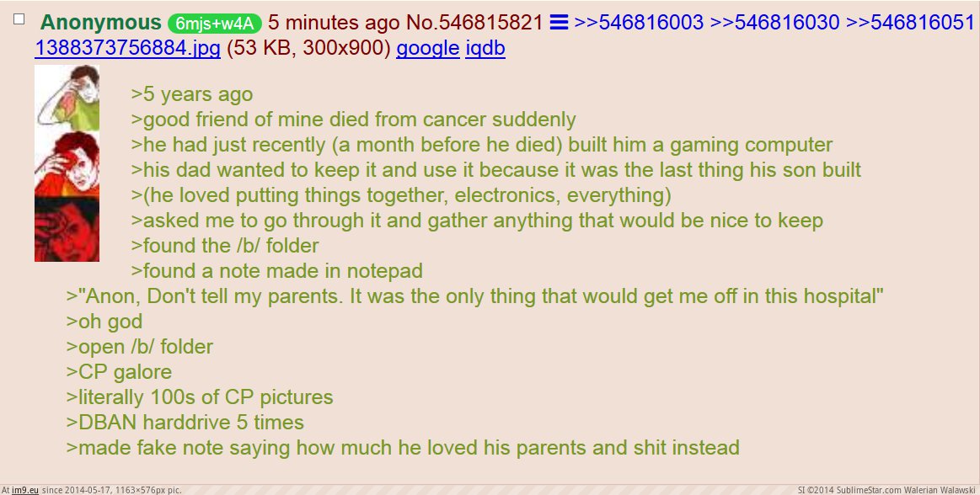Click the dark red bottom panel of the thumbnail
This screenshot has width=980, height=495.
point(67,229)
